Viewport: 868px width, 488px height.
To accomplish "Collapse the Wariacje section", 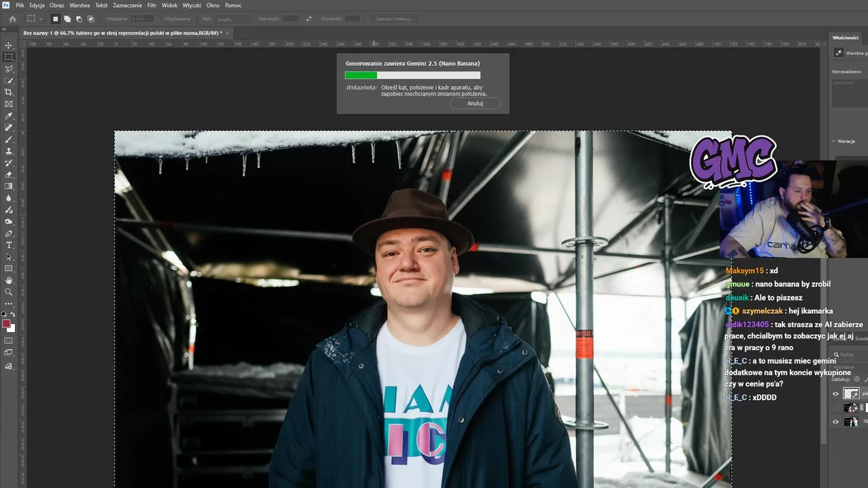I will (x=834, y=141).
